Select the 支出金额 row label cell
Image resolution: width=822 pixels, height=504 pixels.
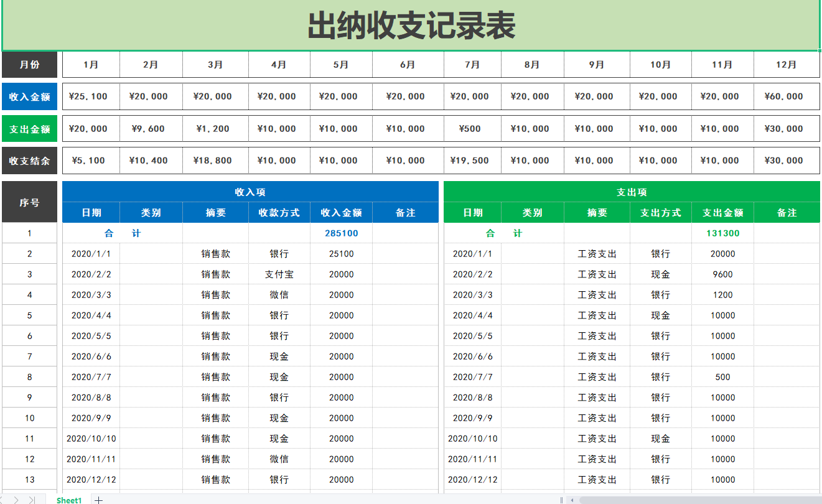point(30,128)
